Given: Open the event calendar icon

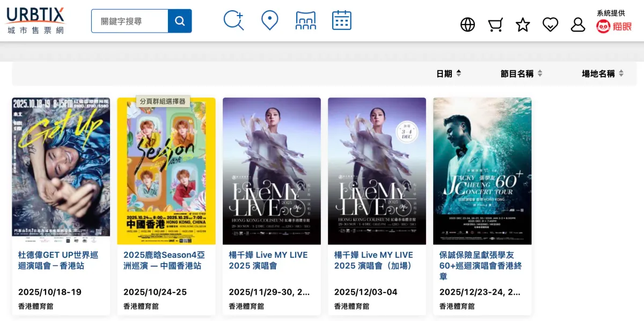Looking at the screenshot, I should [341, 20].
